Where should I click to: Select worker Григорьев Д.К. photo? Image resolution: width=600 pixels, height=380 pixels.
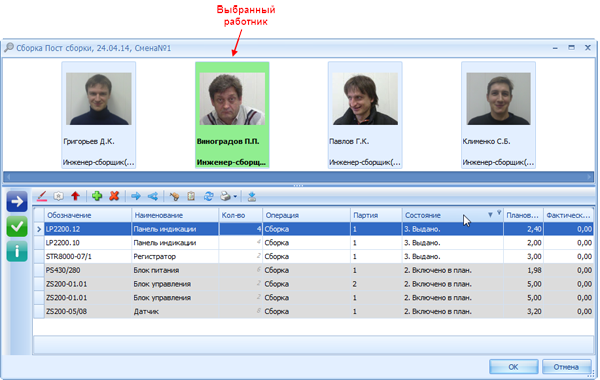pyautogui.click(x=99, y=99)
